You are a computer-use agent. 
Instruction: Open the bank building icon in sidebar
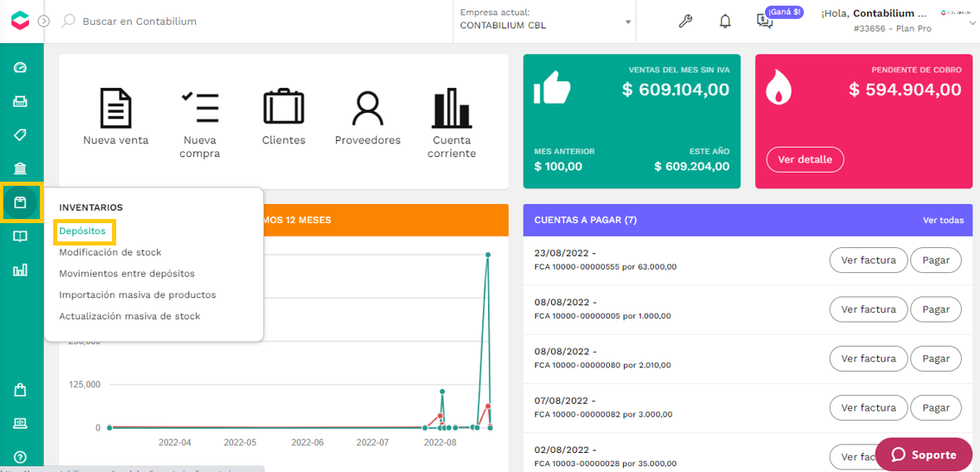coord(21,168)
